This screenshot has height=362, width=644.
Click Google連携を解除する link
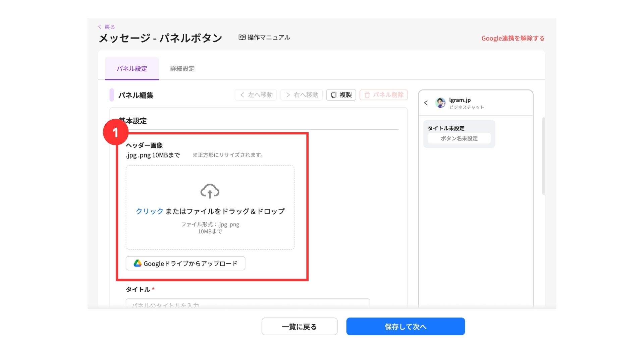tap(513, 38)
